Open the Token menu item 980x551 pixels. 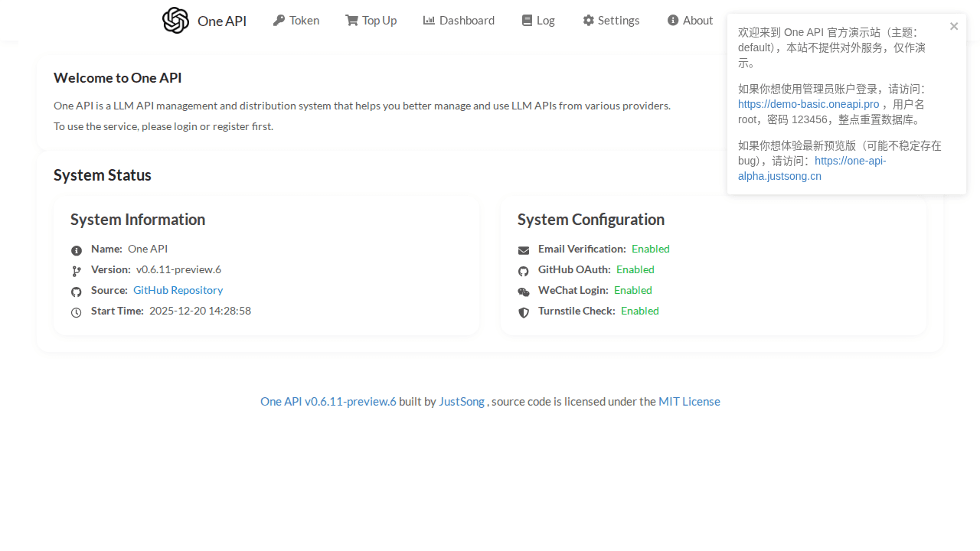(296, 21)
